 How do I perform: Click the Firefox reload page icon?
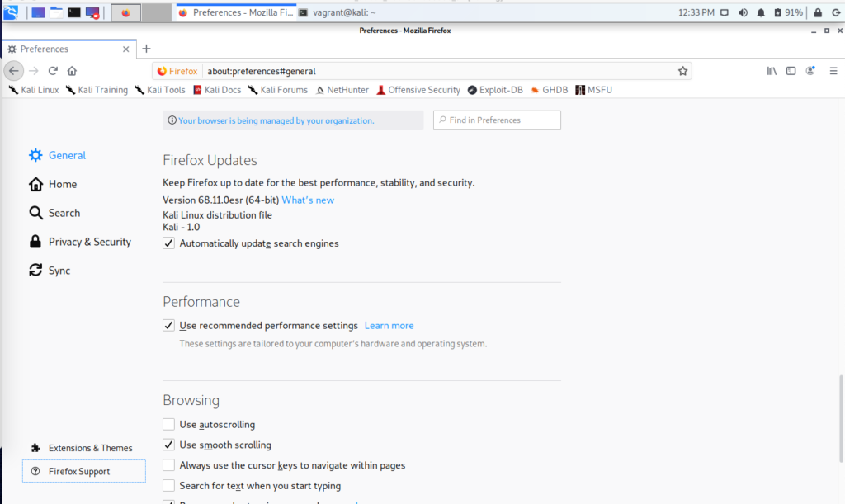click(53, 71)
